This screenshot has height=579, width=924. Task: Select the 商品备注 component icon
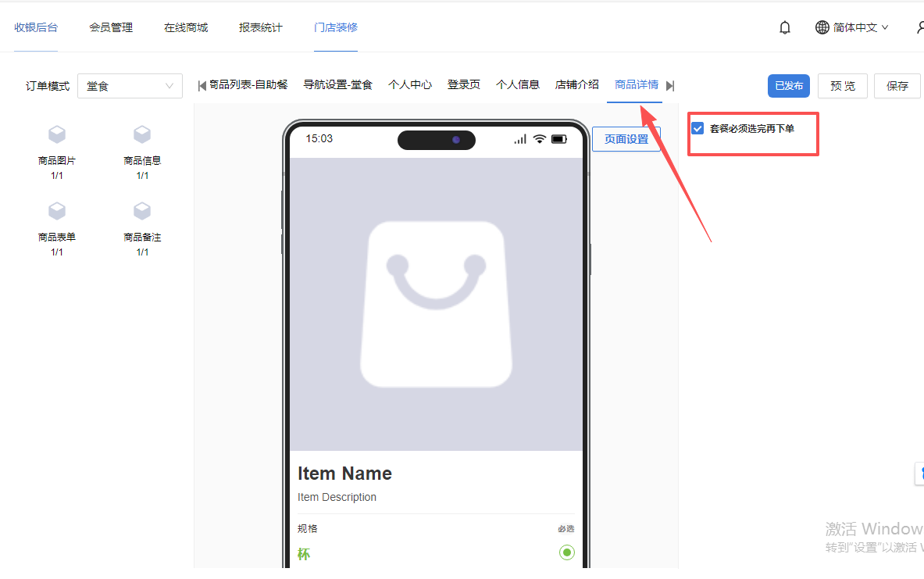pos(142,211)
